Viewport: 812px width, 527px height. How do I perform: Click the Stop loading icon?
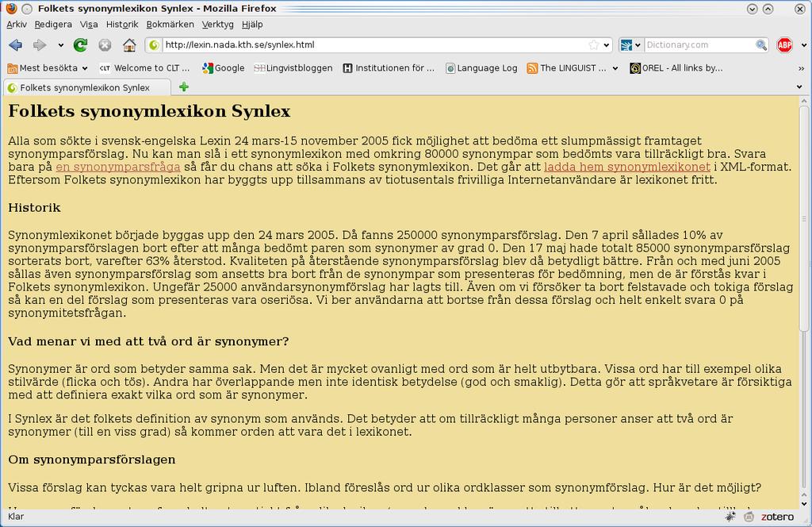click(105, 45)
